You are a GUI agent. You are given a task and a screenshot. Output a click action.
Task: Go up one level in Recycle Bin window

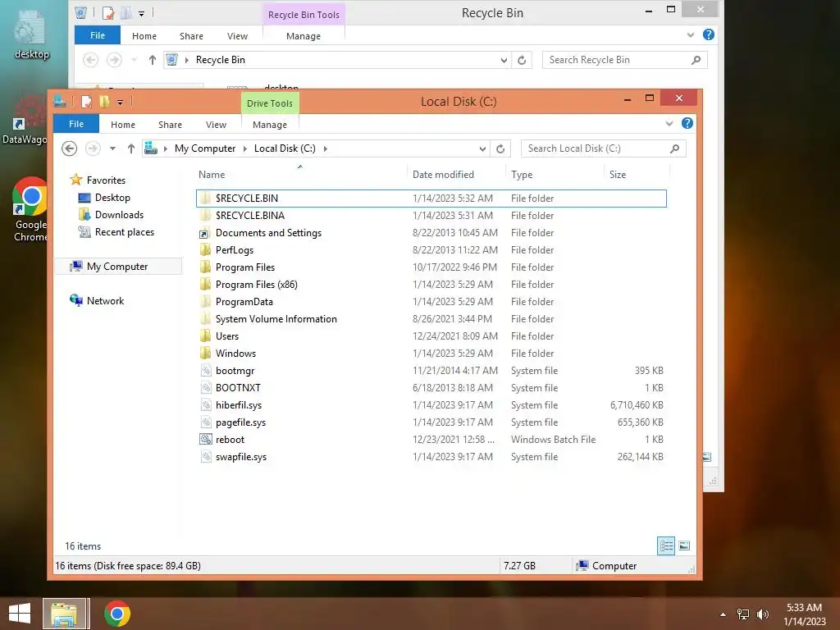[152, 60]
